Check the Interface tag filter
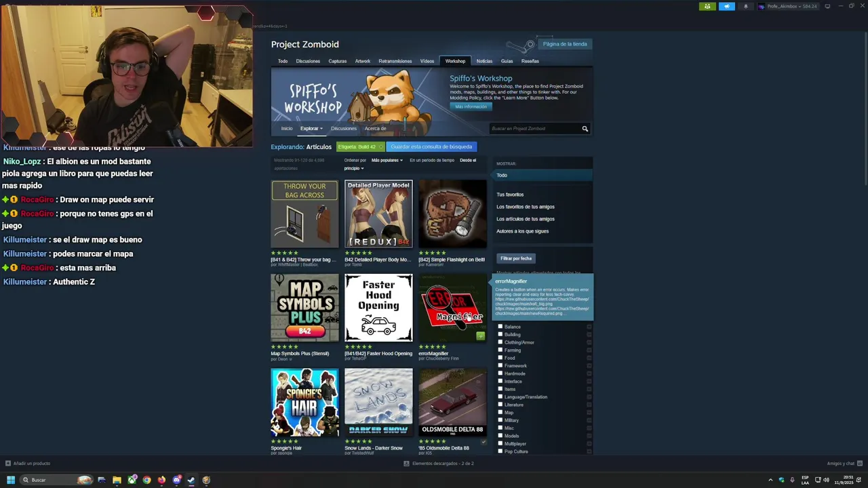This screenshot has height=488, width=868. click(x=500, y=381)
